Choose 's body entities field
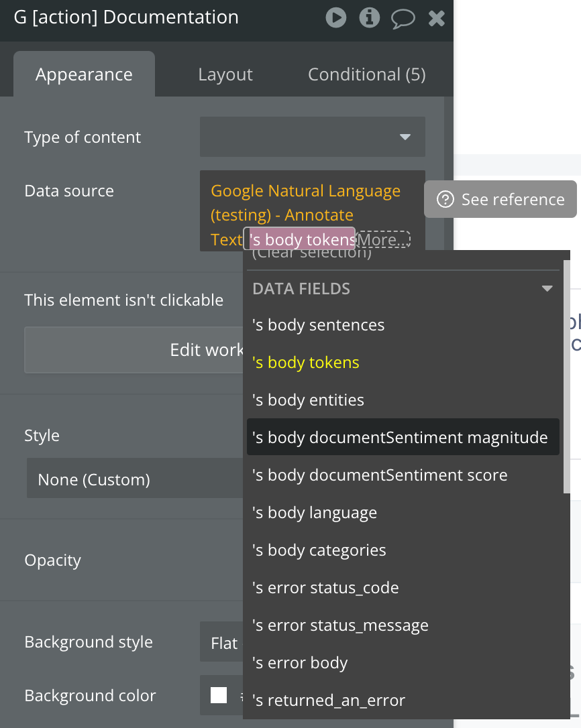The width and height of the screenshot is (581, 728). [x=403, y=400]
